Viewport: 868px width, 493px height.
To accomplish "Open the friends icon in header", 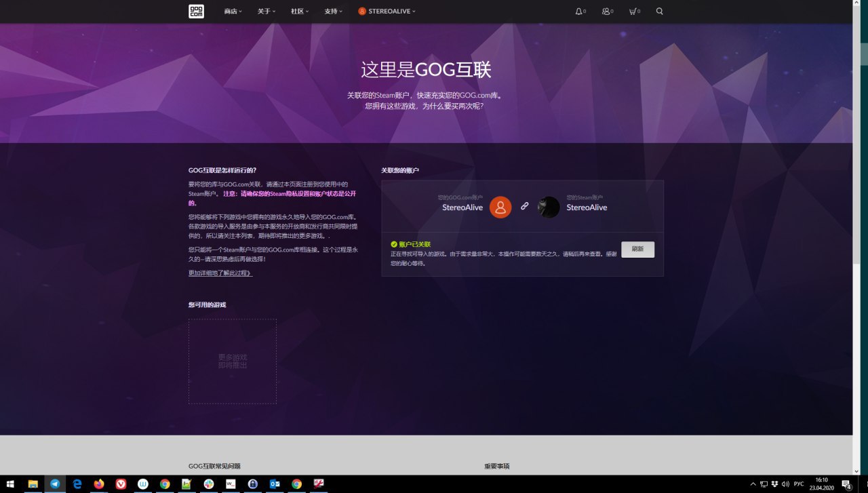I will tap(608, 12).
